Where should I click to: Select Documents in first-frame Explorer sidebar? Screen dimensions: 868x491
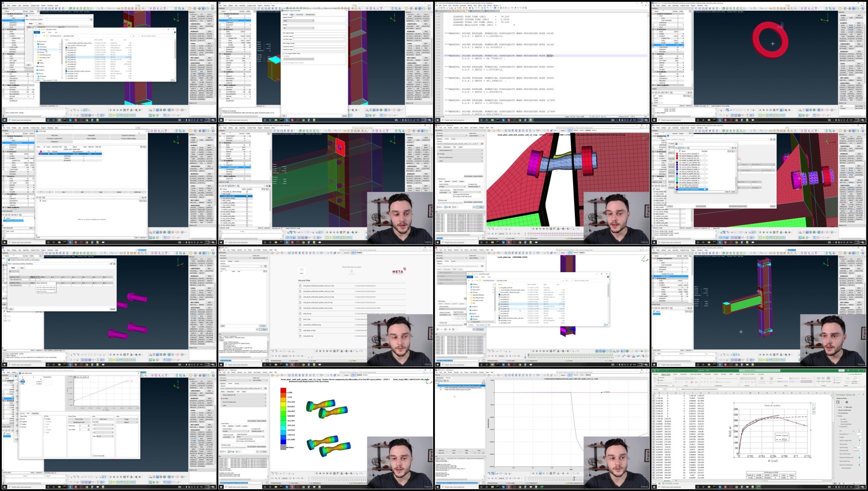coord(43,49)
